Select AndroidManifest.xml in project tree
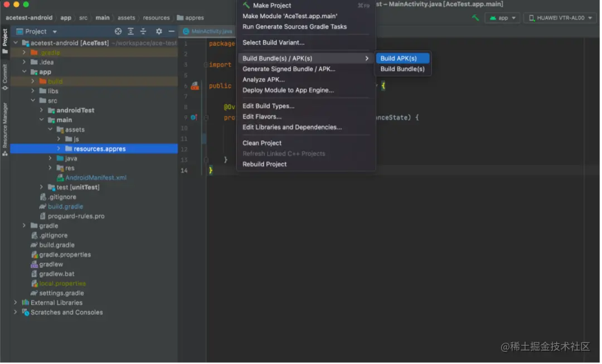The height and width of the screenshot is (364, 602). coord(96,178)
